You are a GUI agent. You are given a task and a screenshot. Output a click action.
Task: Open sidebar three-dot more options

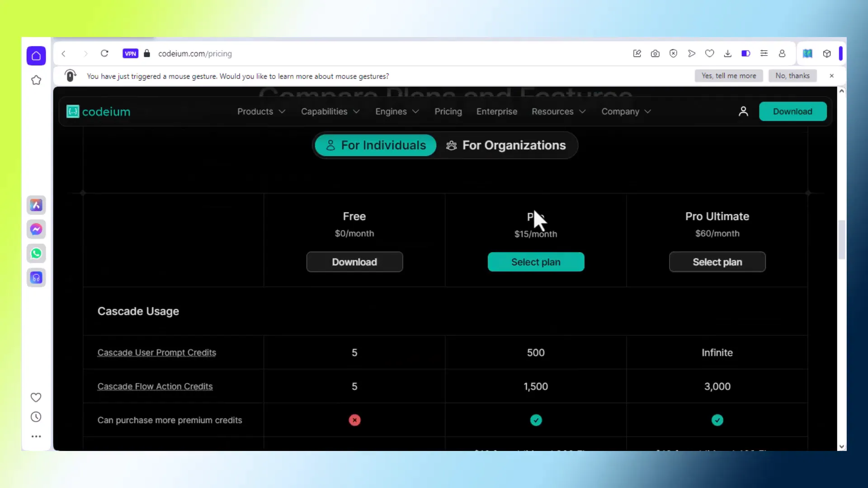[36, 436]
